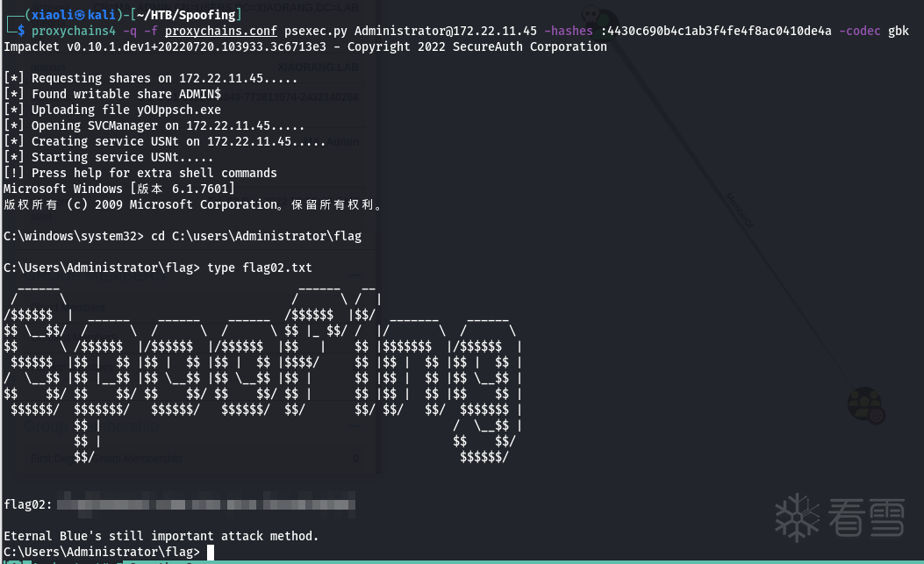Click the "proxychains4" command word
The width and height of the screenshot is (924, 564).
[x=74, y=31]
